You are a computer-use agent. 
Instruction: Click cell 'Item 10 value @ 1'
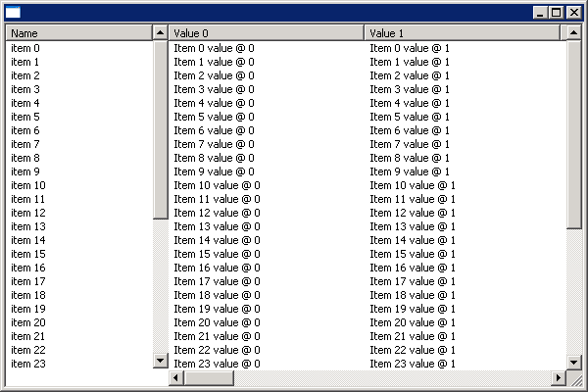point(413,185)
